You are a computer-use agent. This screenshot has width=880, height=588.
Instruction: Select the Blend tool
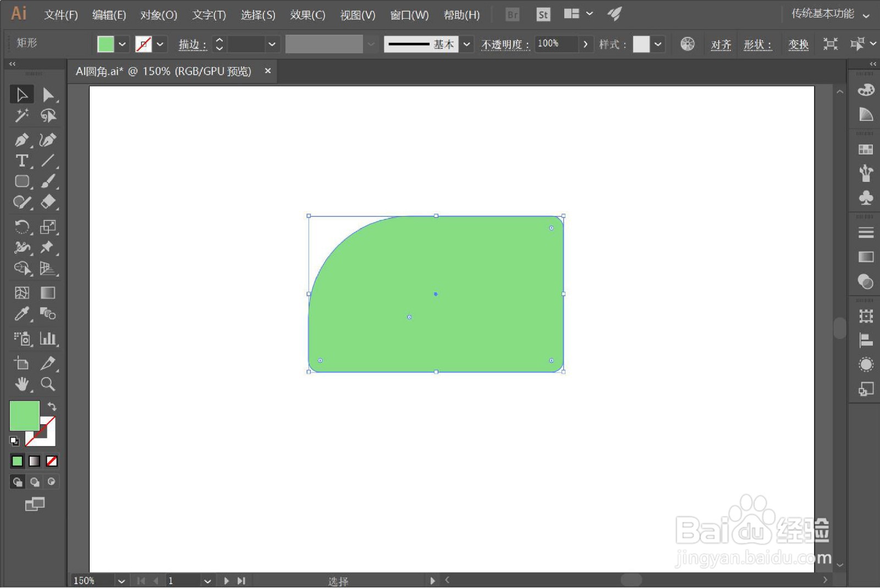coord(48,314)
